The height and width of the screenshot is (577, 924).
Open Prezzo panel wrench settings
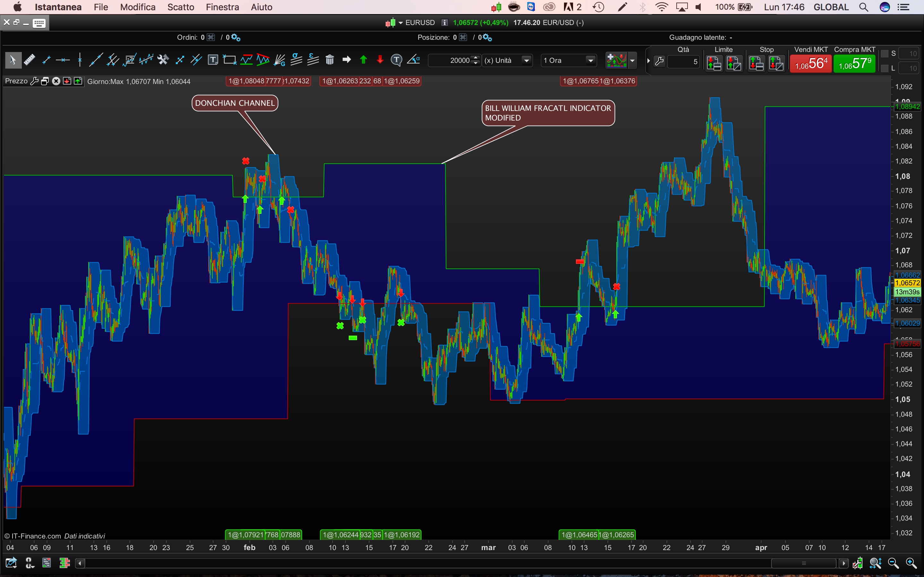(34, 81)
